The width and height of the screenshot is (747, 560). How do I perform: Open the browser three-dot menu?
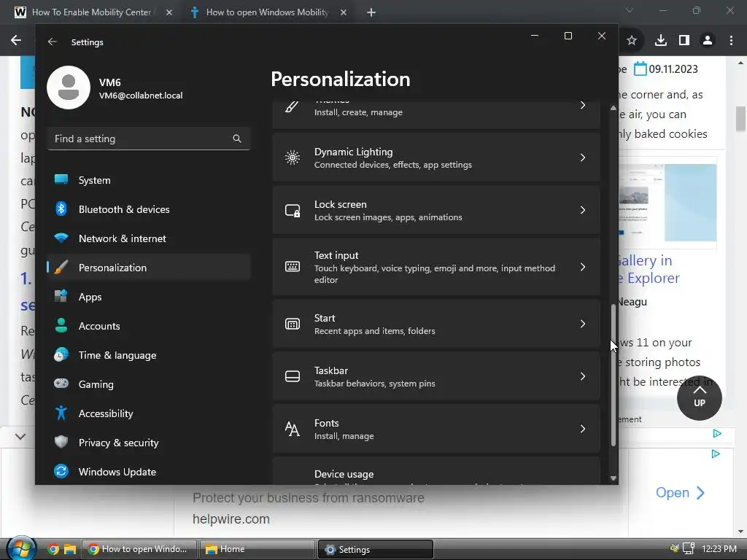[x=731, y=41]
